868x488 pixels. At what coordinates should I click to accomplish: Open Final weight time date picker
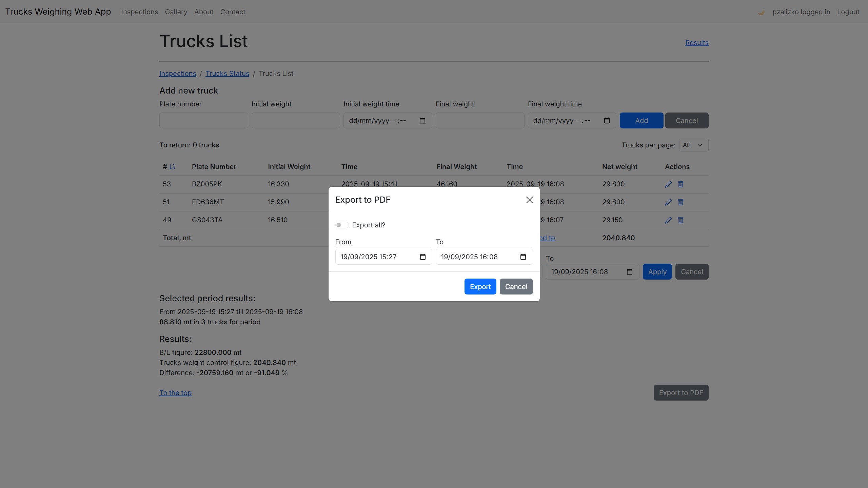(607, 121)
